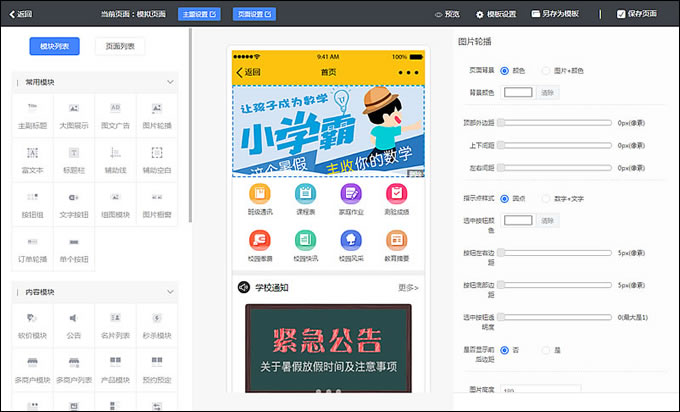The image size is (680, 412).
Task: Select 颜色 for page background
Action: [x=504, y=71]
